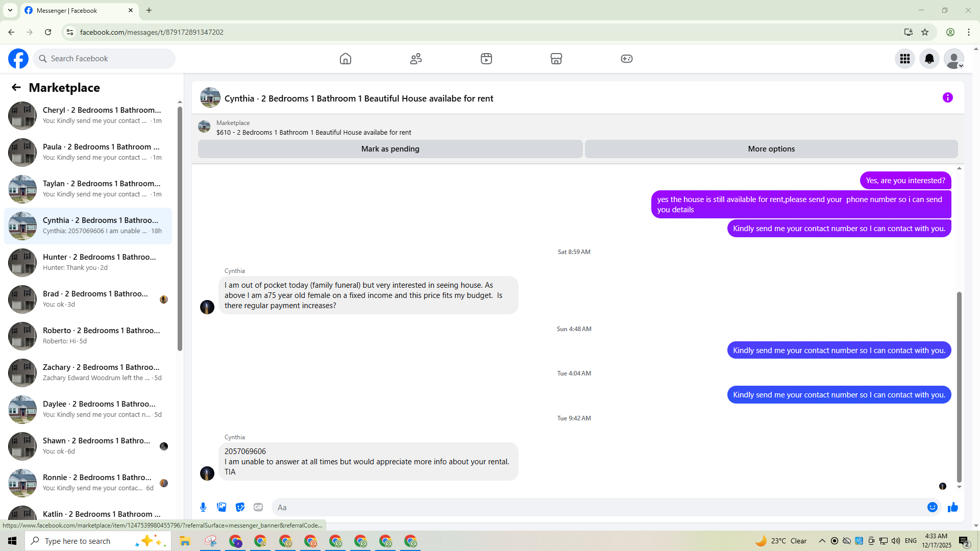Go back from Marketplace using arrow
Viewport: 980px width, 551px height.
16,87
